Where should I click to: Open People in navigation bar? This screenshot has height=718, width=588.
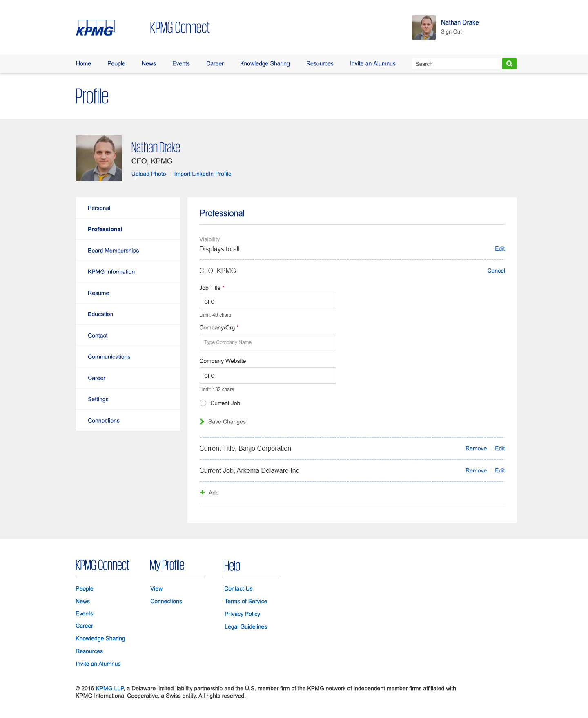pos(116,64)
